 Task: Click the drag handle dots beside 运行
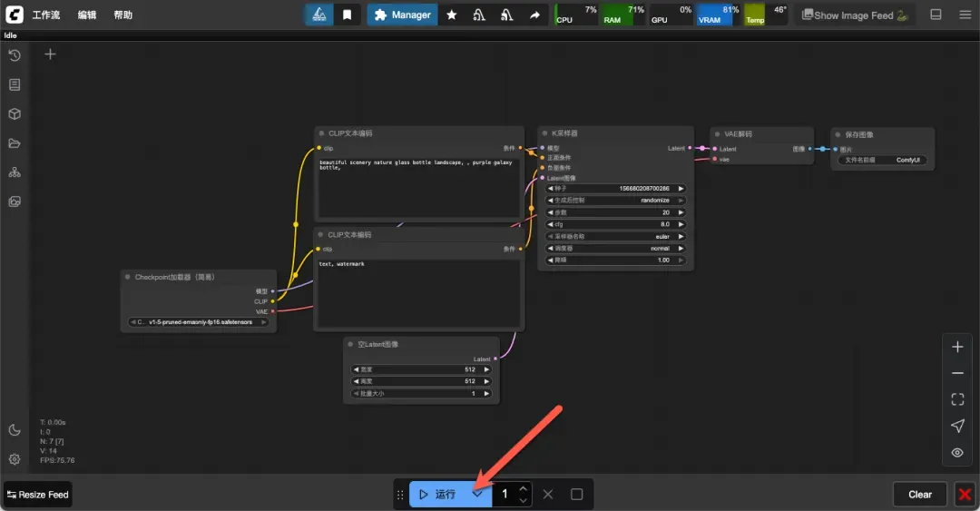tap(400, 495)
